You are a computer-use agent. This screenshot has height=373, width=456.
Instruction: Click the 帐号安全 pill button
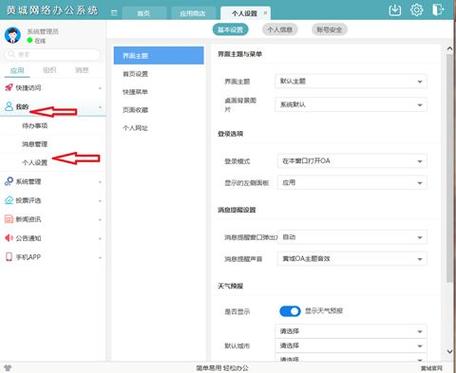click(329, 29)
